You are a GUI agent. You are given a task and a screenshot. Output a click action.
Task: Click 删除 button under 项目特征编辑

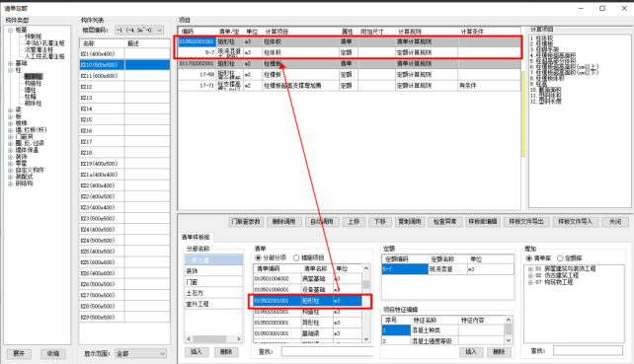coord(499,352)
